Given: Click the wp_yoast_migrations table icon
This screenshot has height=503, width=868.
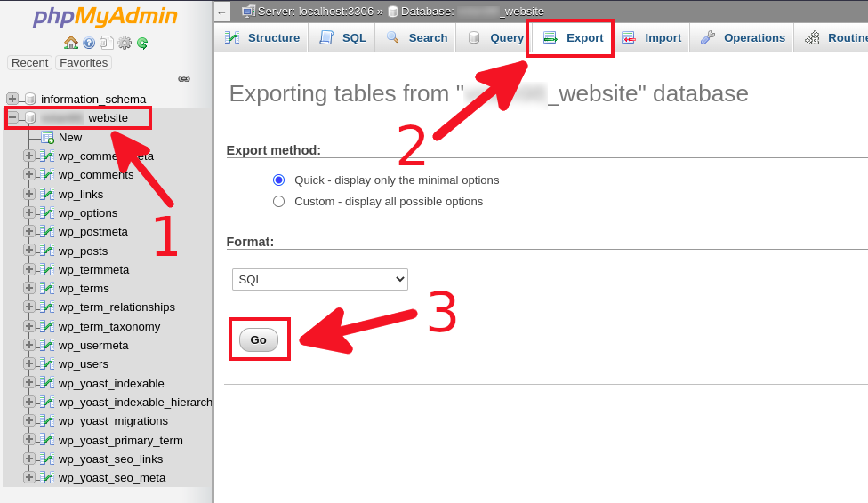Looking at the screenshot, I should tap(48, 421).
